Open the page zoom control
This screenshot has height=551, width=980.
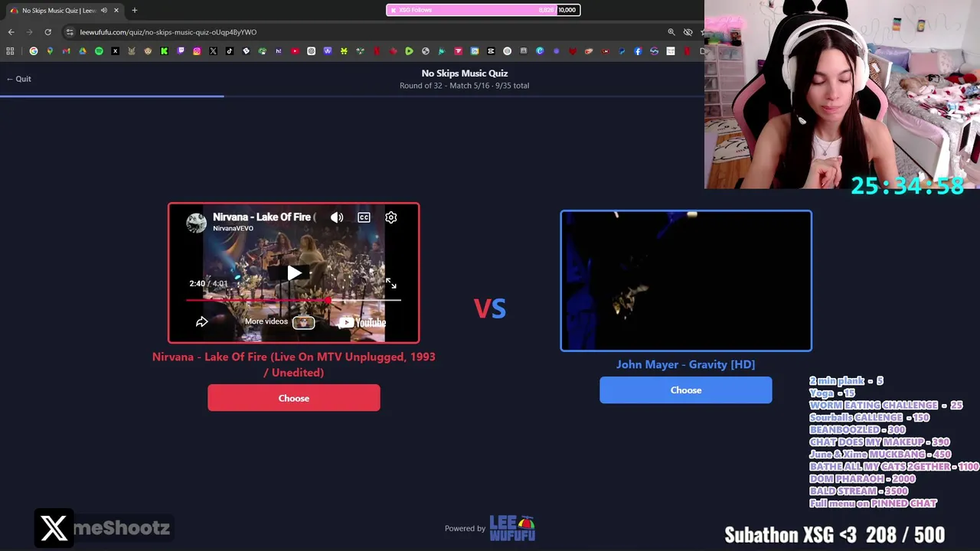point(671,32)
